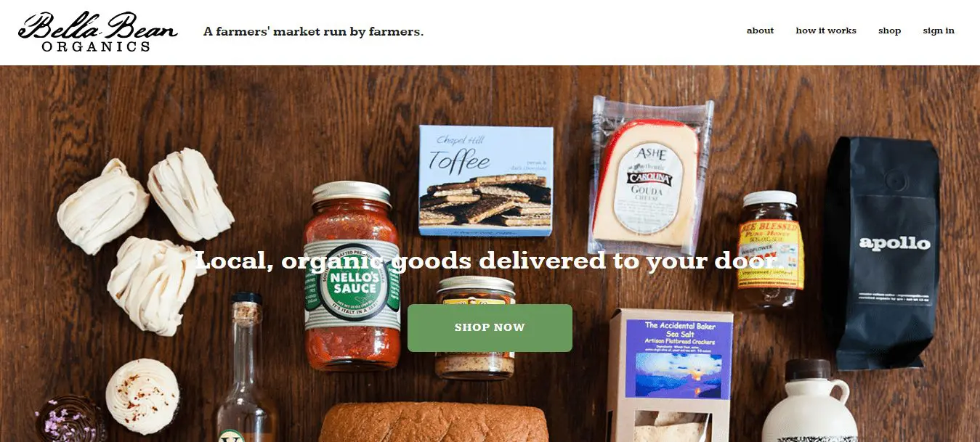Click the white frosted cupcake
Image resolution: width=980 pixels, height=442 pixels.
click(x=142, y=396)
